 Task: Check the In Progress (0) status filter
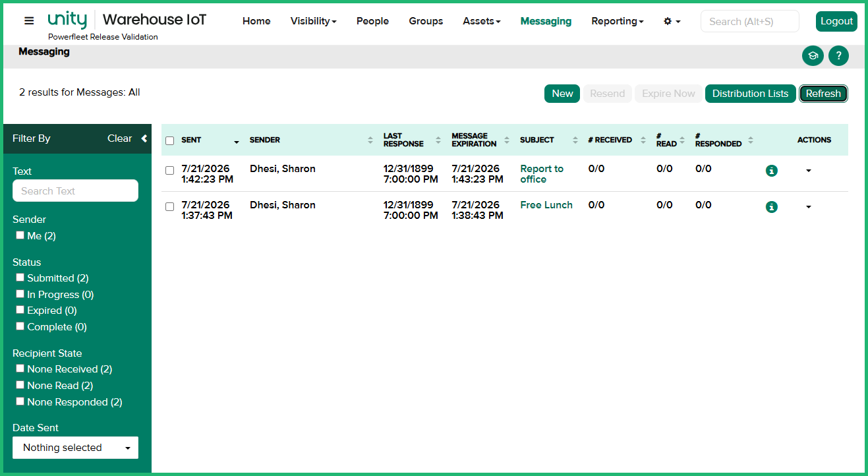20,294
